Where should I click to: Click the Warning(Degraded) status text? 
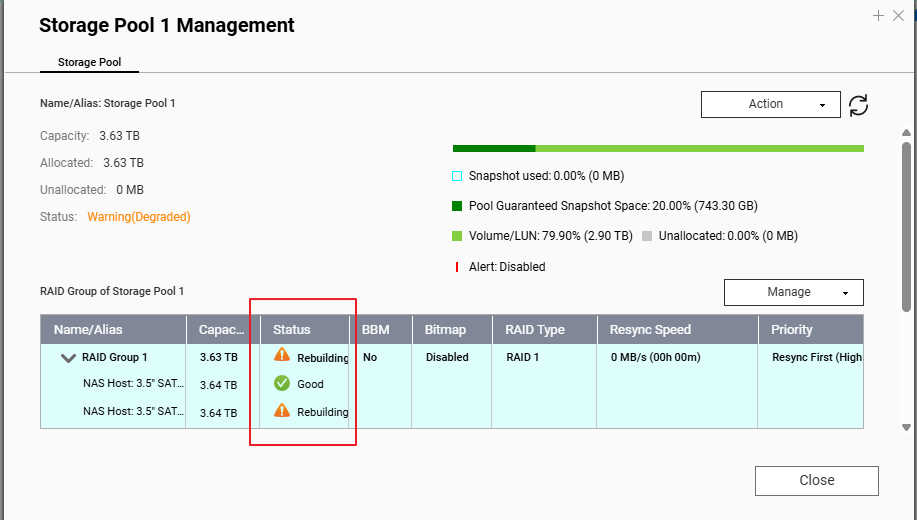(139, 217)
